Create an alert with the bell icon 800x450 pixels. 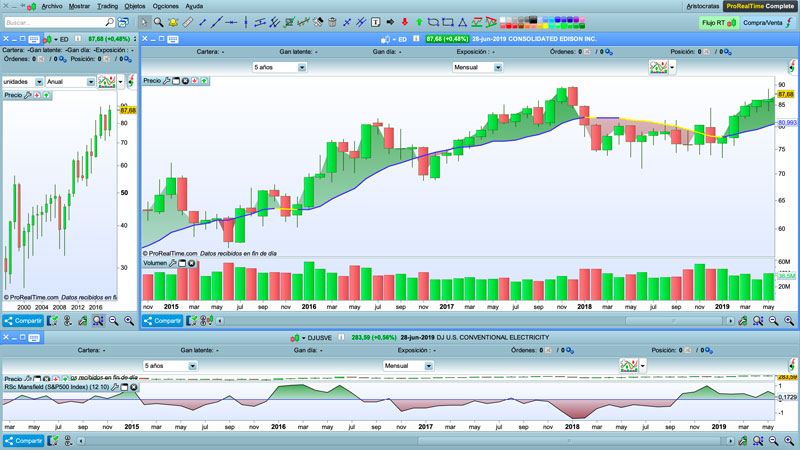[173, 22]
